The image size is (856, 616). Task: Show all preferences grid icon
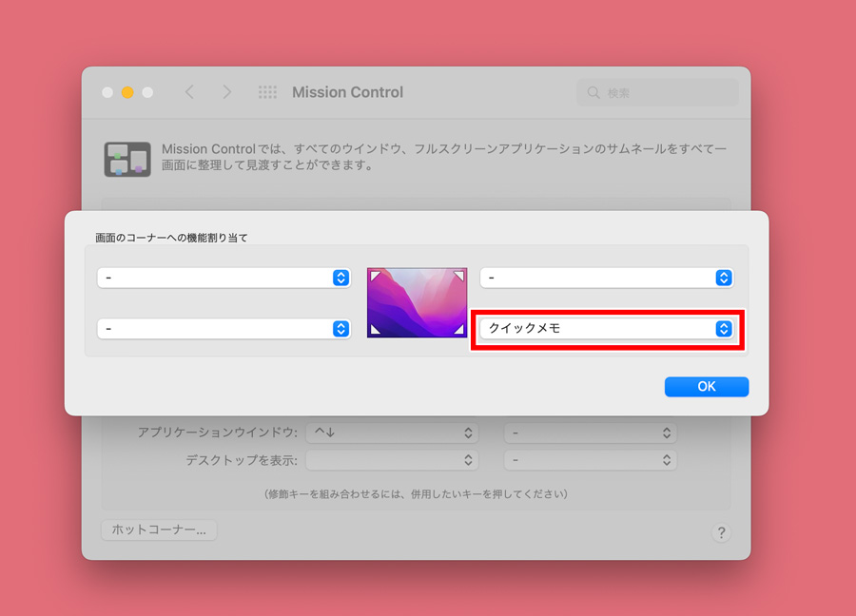tap(267, 92)
